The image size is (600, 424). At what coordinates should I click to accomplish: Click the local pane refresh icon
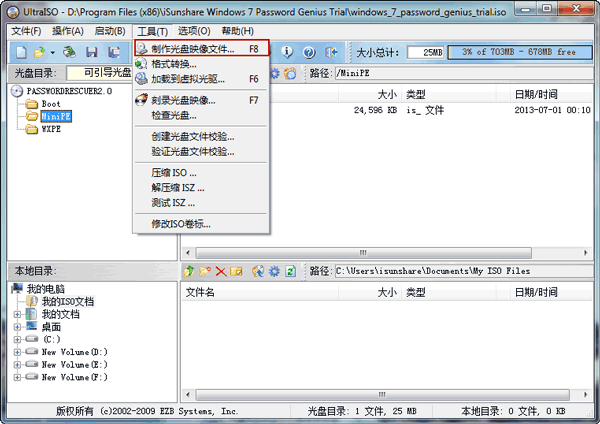(290, 271)
